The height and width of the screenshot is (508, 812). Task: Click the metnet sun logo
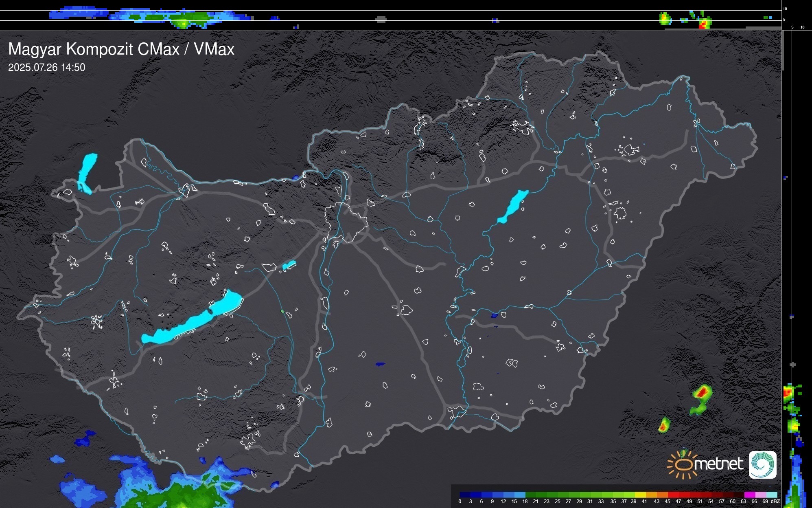684,465
